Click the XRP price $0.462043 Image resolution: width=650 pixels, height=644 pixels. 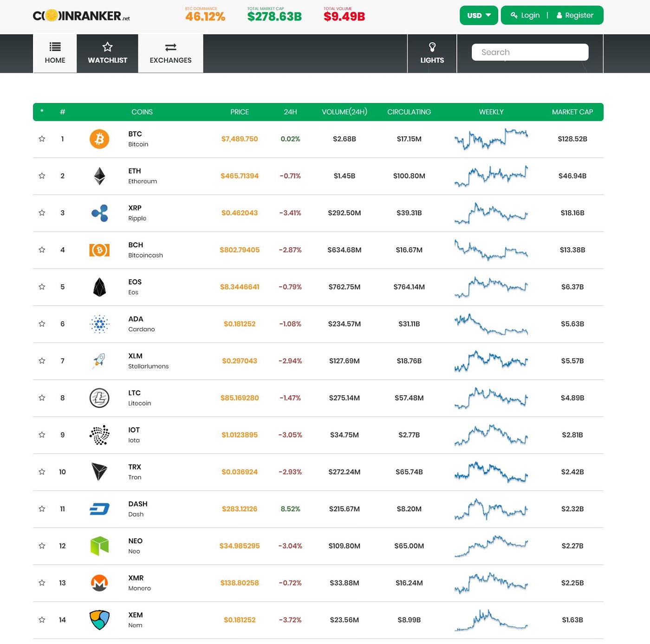[x=240, y=213]
